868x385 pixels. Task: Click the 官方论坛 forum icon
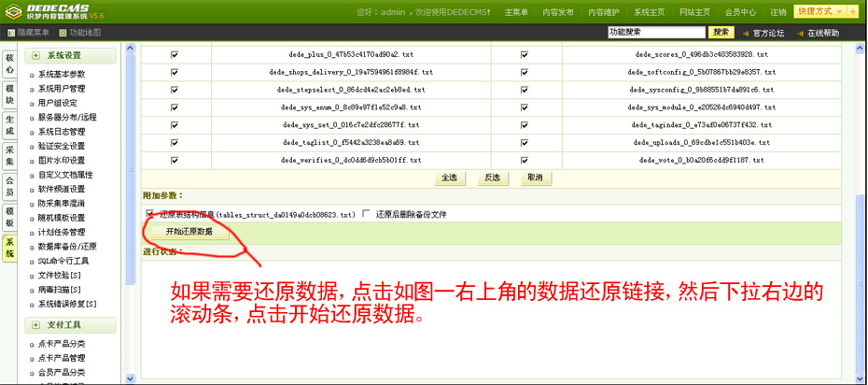click(746, 33)
